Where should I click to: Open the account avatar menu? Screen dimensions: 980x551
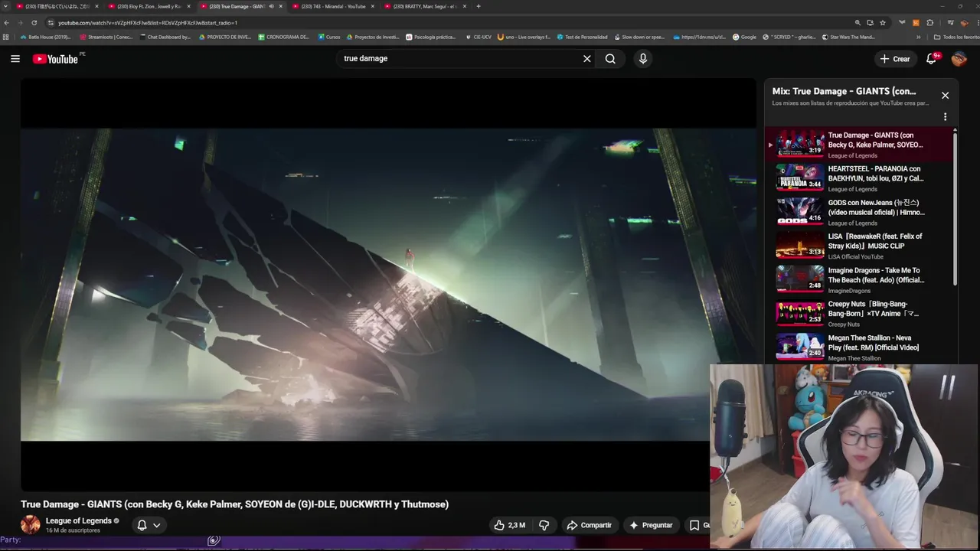959,58
